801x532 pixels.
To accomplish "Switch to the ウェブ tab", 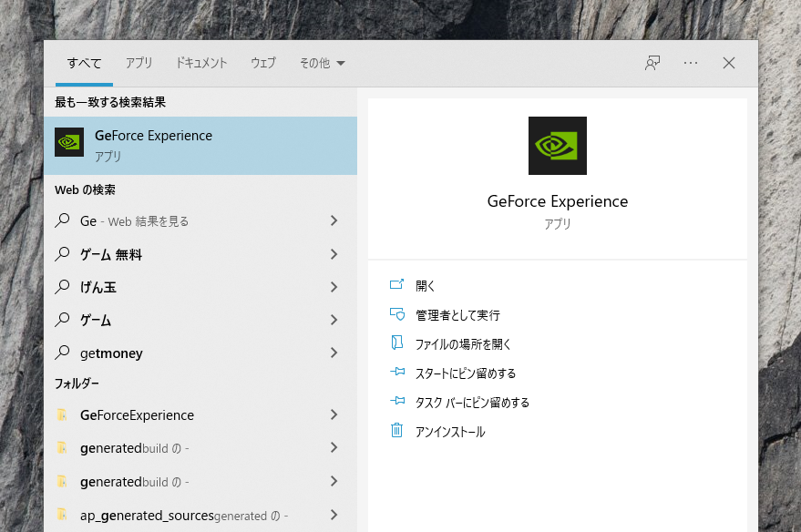I will pos(263,63).
